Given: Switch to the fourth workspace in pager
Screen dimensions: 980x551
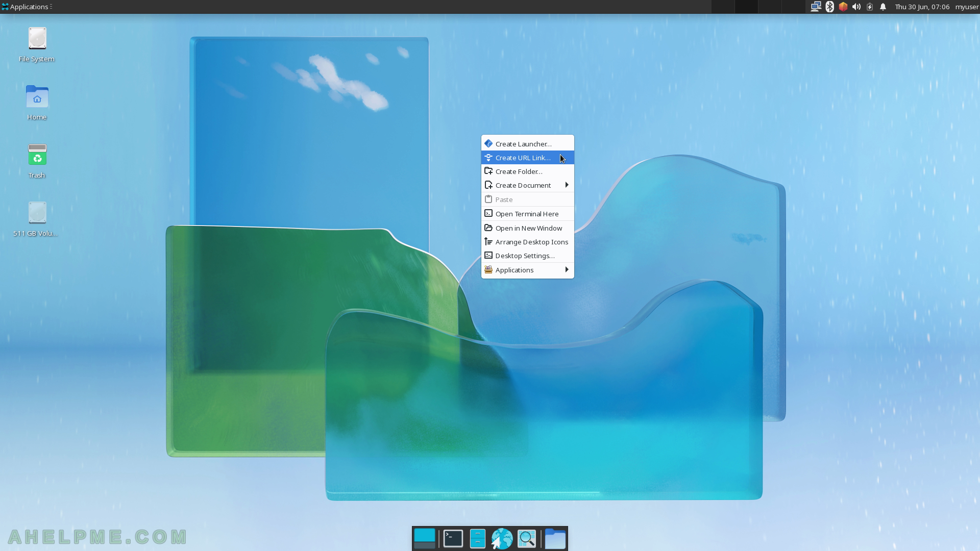Looking at the screenshot, I should pyautogui.click(x=793, y=7).
